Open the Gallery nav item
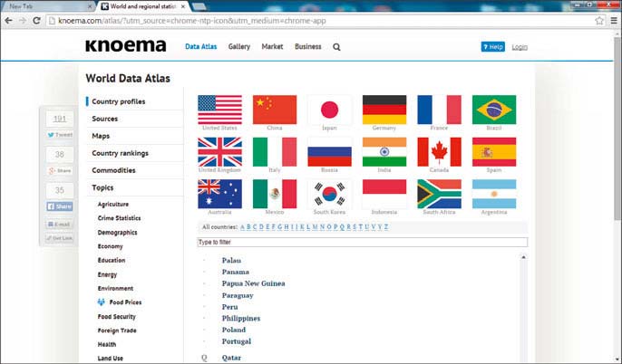 click(x=239, y=47)
